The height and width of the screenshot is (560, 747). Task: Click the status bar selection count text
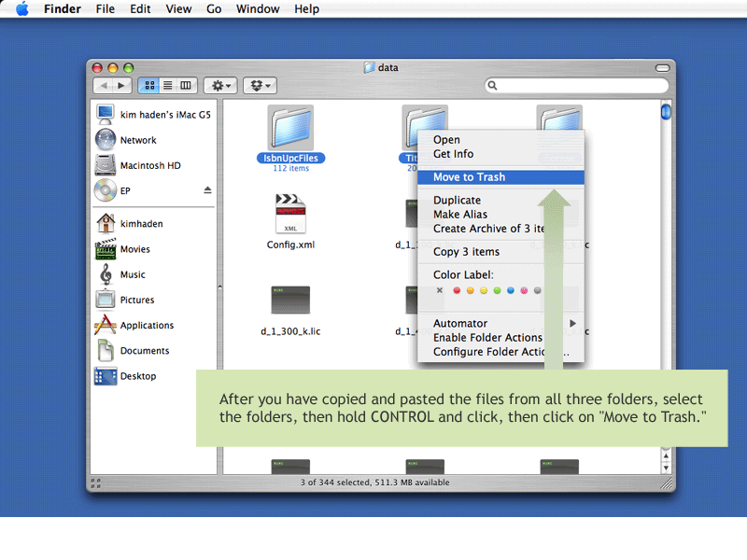point(375,483)
